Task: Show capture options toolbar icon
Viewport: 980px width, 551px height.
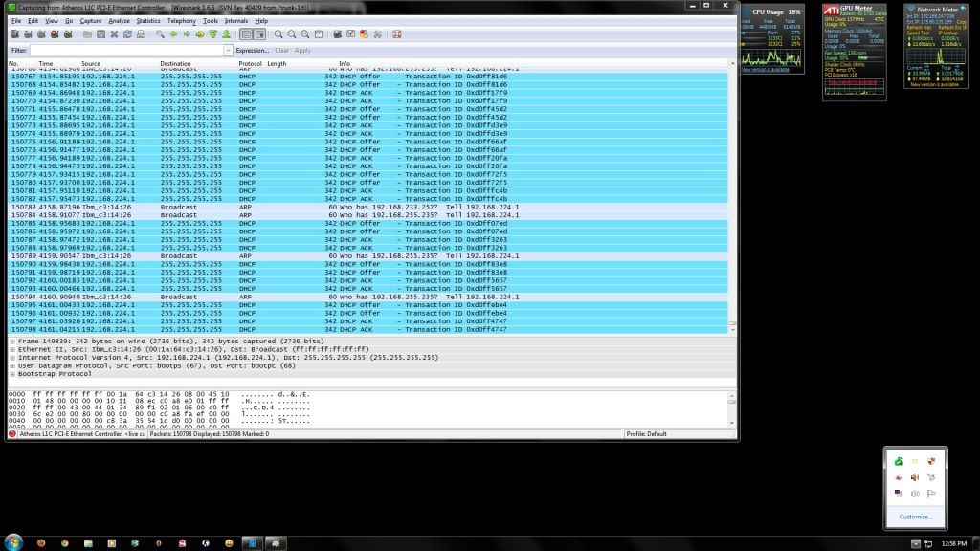Action: [x=28, y=34]
